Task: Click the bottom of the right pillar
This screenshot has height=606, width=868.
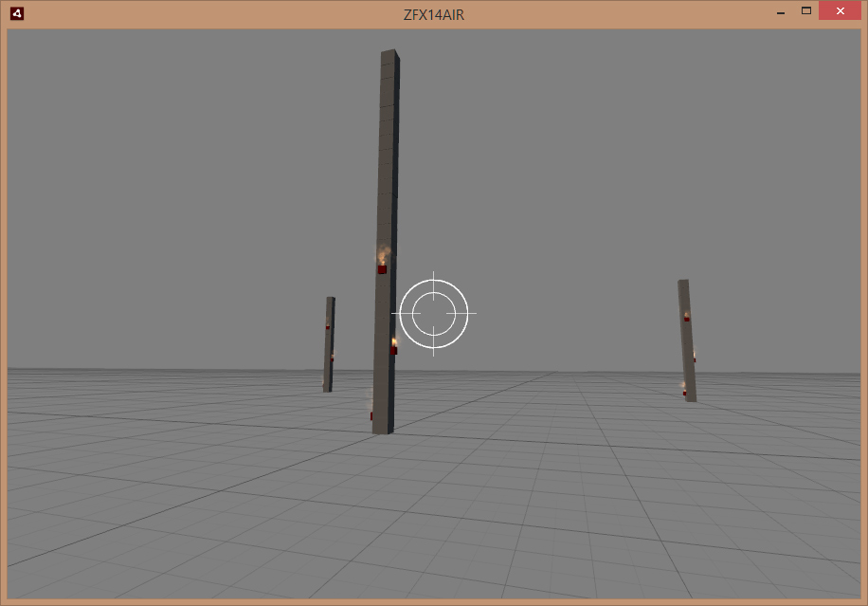Action: tap(691, 396)
